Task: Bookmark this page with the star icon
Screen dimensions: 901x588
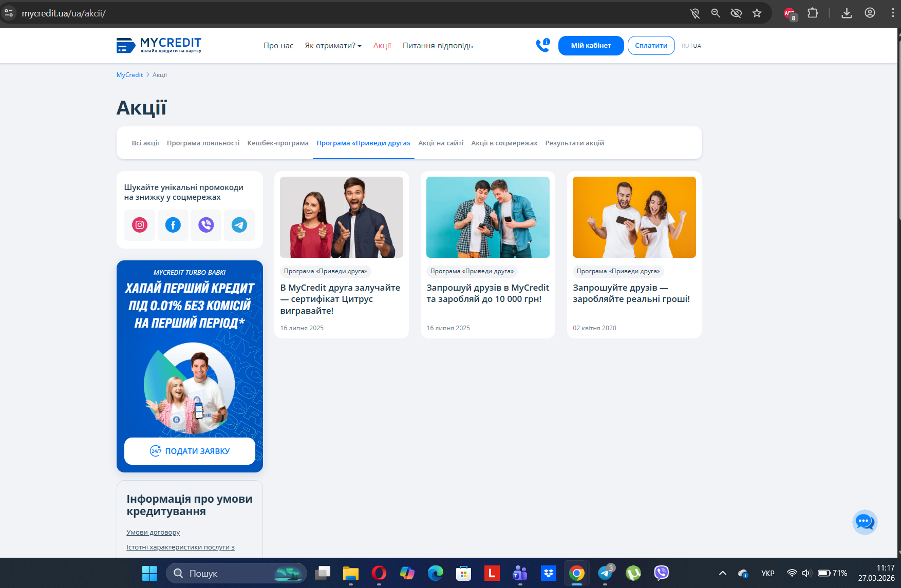Action: point(757,13)
